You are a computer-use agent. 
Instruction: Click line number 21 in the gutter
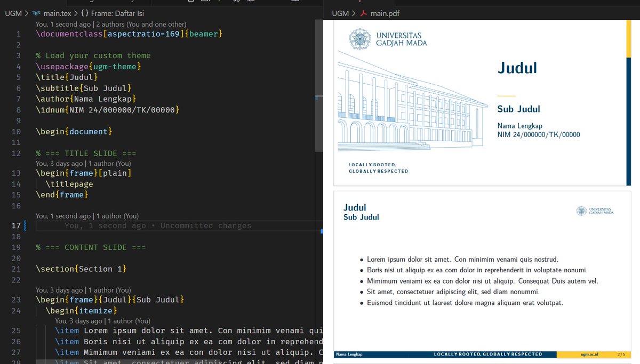point(16,269)
